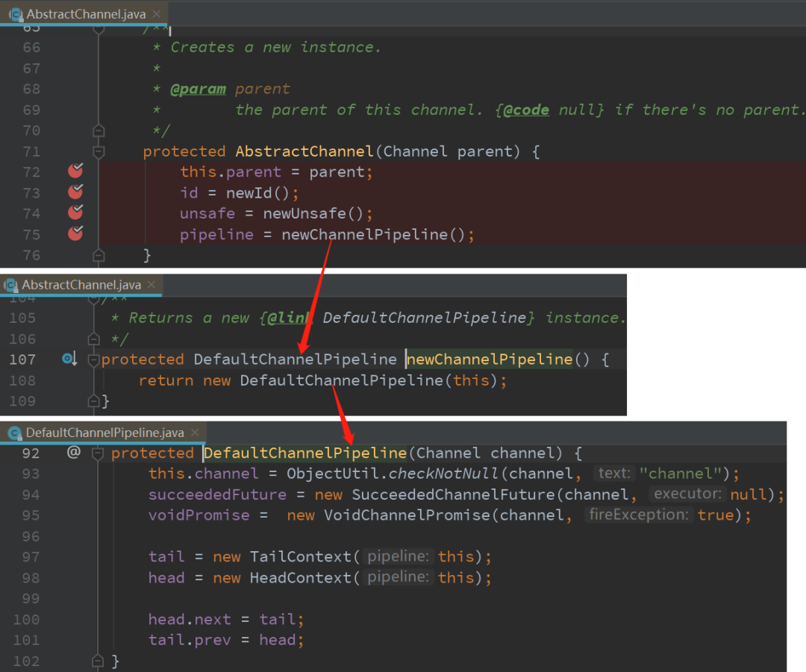Collapse method end fold marker at line 109
Image resolution: width=806 pixels, height=672 pixels.
pyautogui.click(x=93, y=401)
